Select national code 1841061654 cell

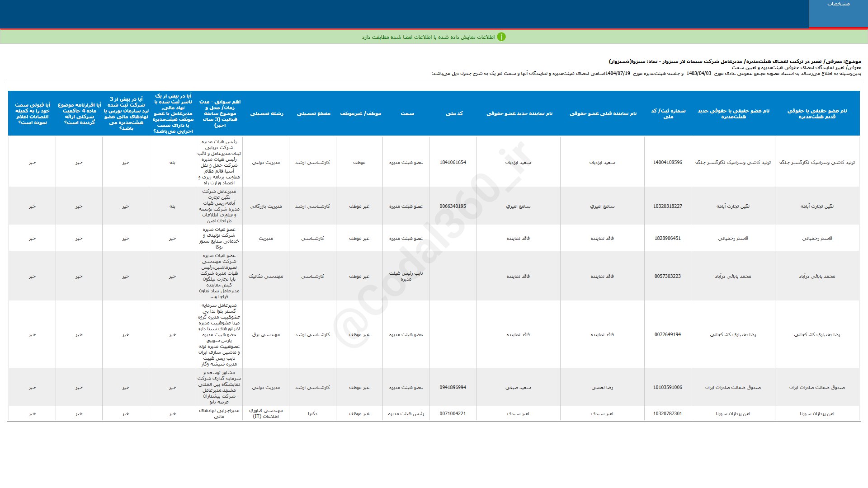tap(453, 162)
